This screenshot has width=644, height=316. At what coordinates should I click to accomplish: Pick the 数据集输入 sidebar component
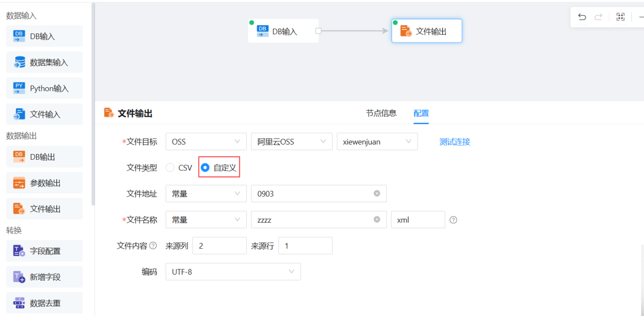[44, 62]
